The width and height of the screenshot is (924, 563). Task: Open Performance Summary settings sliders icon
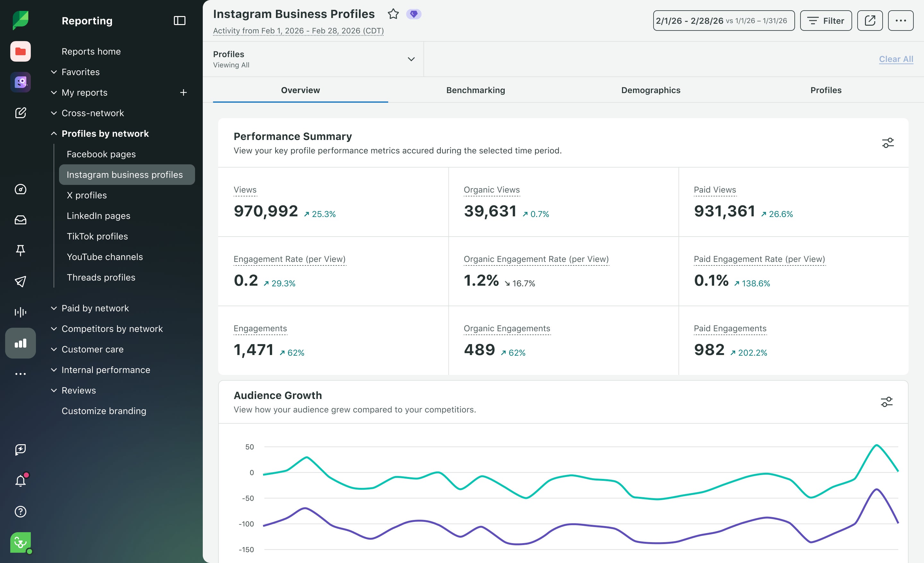click(888, 143)
